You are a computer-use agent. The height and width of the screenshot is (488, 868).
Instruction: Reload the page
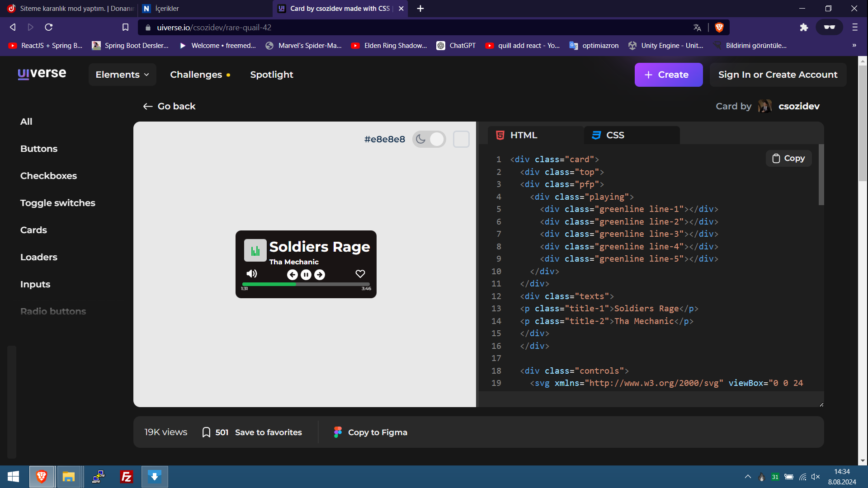pyautogui.click(x=49, y=27)
